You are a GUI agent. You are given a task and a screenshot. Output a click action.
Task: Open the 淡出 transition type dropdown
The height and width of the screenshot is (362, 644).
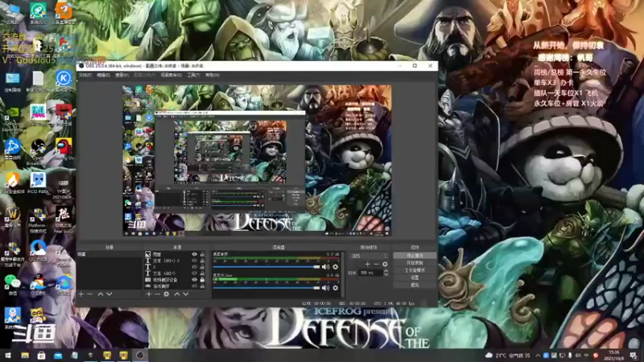coord(369,256)
